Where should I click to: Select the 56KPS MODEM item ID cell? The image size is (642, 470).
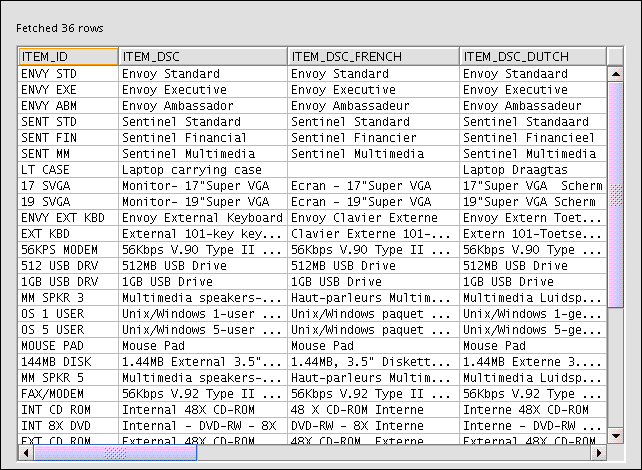68,250
